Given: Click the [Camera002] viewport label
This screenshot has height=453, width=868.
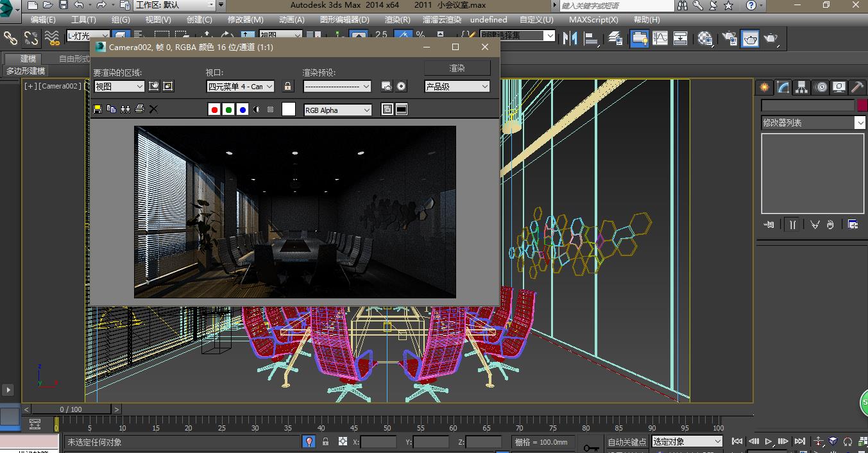Looking at the screenshot, I should tap(62, 86).
